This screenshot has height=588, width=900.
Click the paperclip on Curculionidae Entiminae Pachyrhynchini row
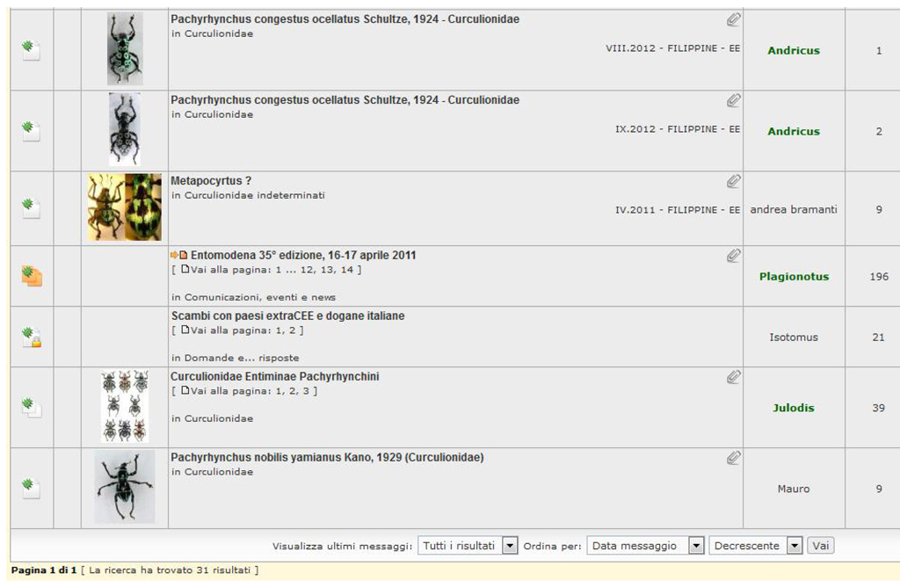pyautogui.click(x=733, y=377)
